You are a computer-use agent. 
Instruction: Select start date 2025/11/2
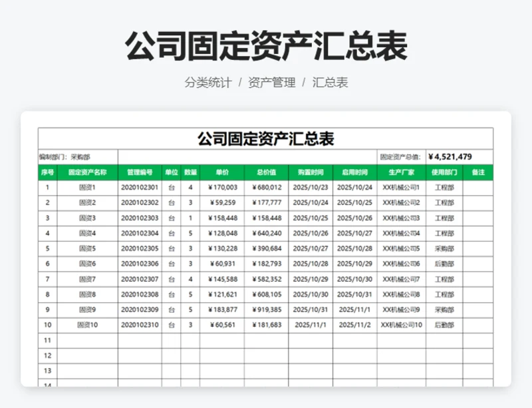point(355,325)
